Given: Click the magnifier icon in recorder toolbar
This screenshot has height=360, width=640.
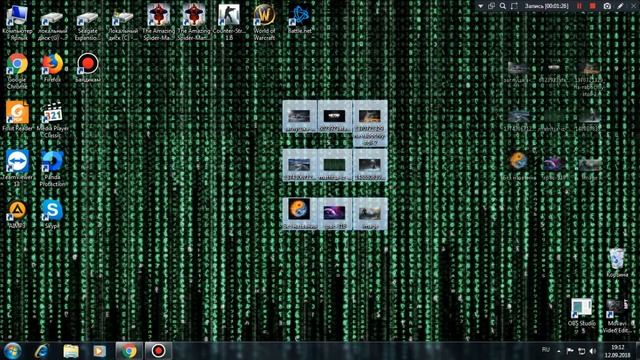Looking at the screenshot, I should [x=503, y=6].
